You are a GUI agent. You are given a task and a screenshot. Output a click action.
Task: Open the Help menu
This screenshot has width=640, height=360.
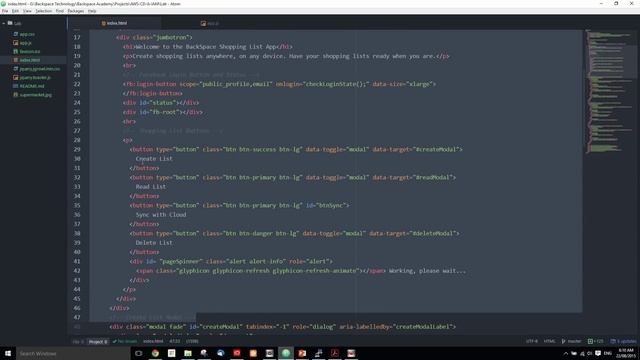click(92, 11)
